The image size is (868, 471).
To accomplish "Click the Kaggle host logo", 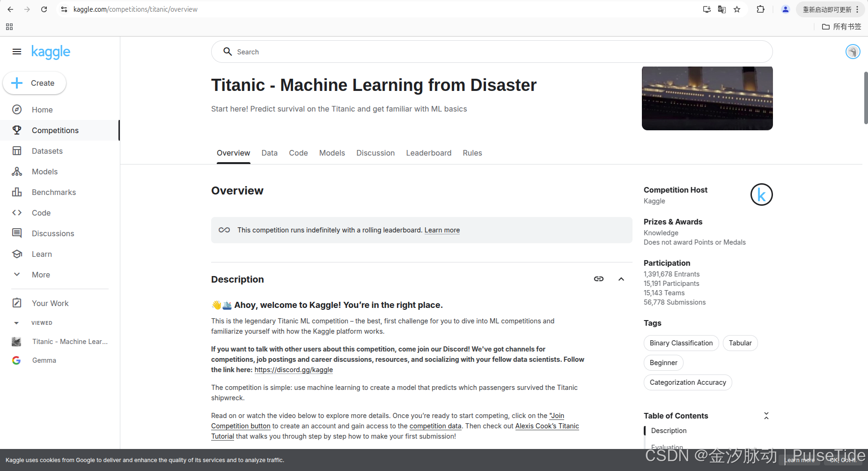I will coord(761,194).
